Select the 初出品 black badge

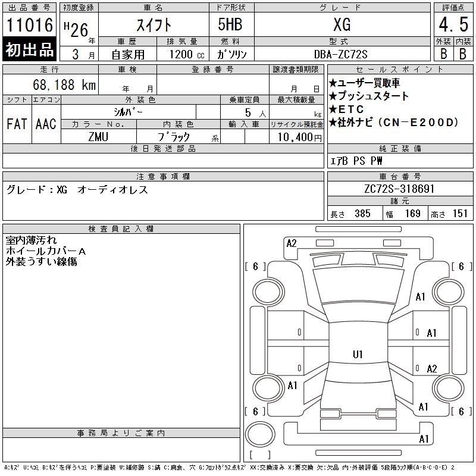coord(29,49)
